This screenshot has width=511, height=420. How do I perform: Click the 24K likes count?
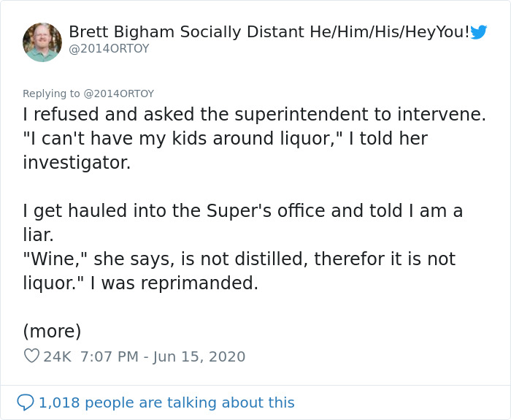click(x=58, y=356)
